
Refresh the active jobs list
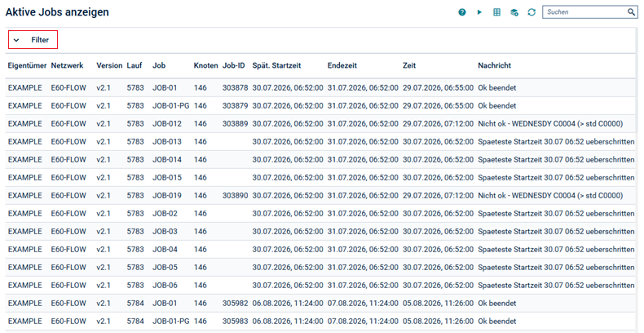pyautogui.click(x=532, y=12)
